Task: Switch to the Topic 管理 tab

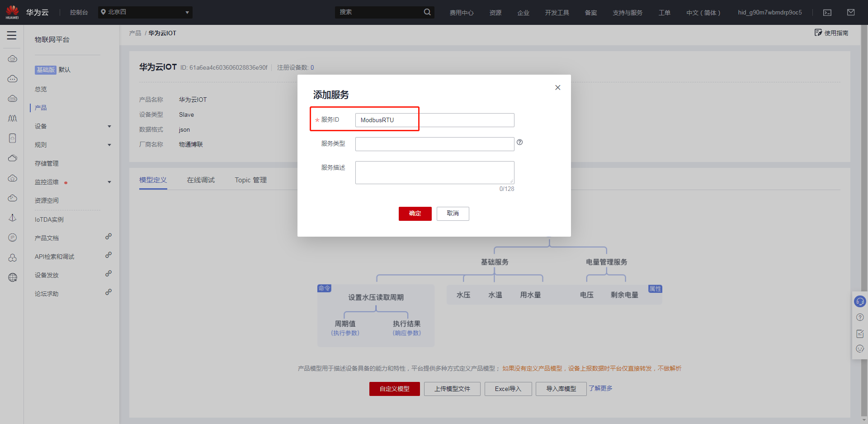Action: pyautogui.click(x=250, y=180)
